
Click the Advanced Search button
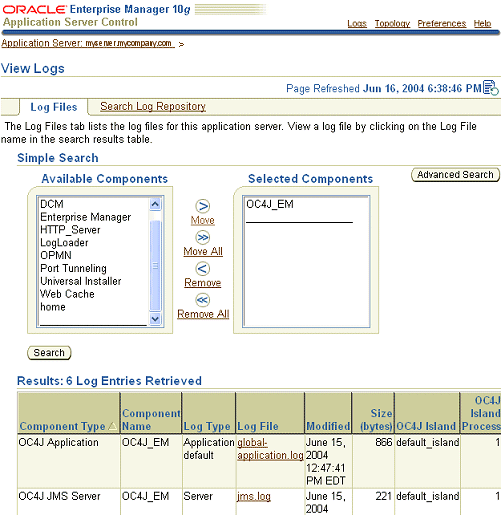click(x=455, y=175)
